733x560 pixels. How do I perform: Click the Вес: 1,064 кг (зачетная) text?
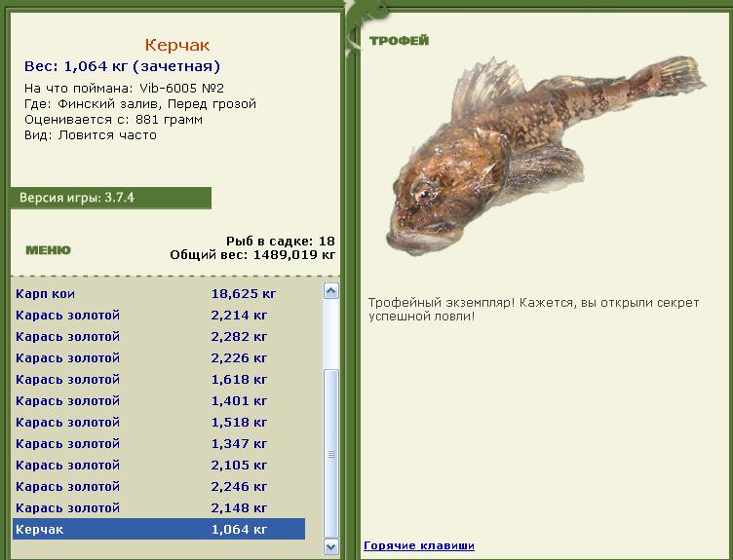[122, 66]
